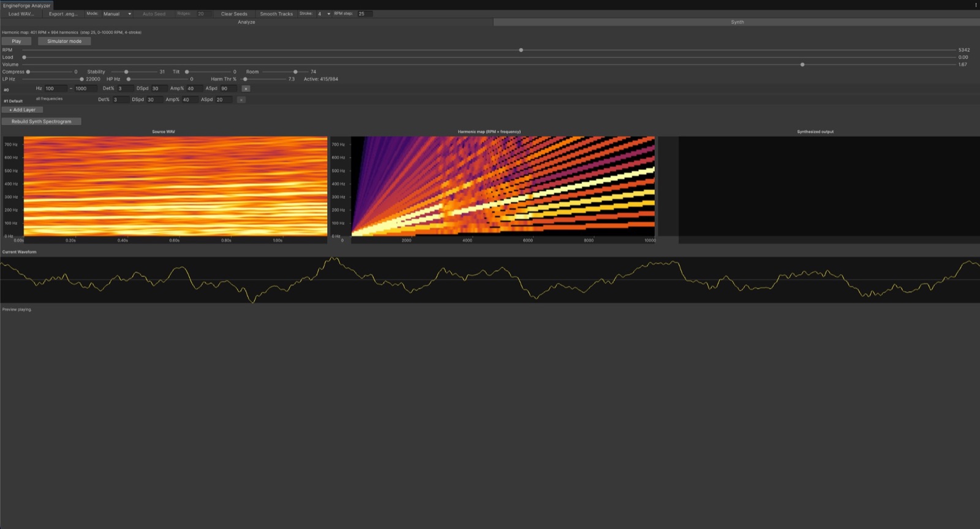
Task: Click layer #0 upper Hz field showing 1000
Action: [x=86, y=89]
